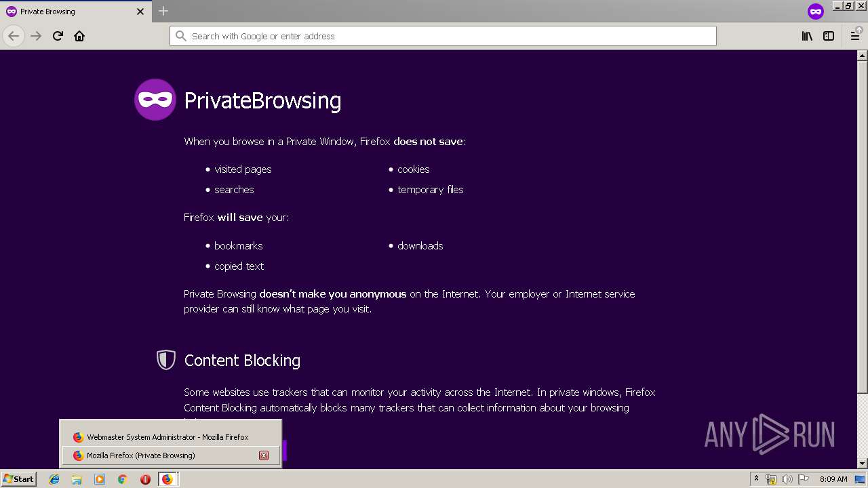Click the 'Firefox will save your:' line

click(237, 218)
